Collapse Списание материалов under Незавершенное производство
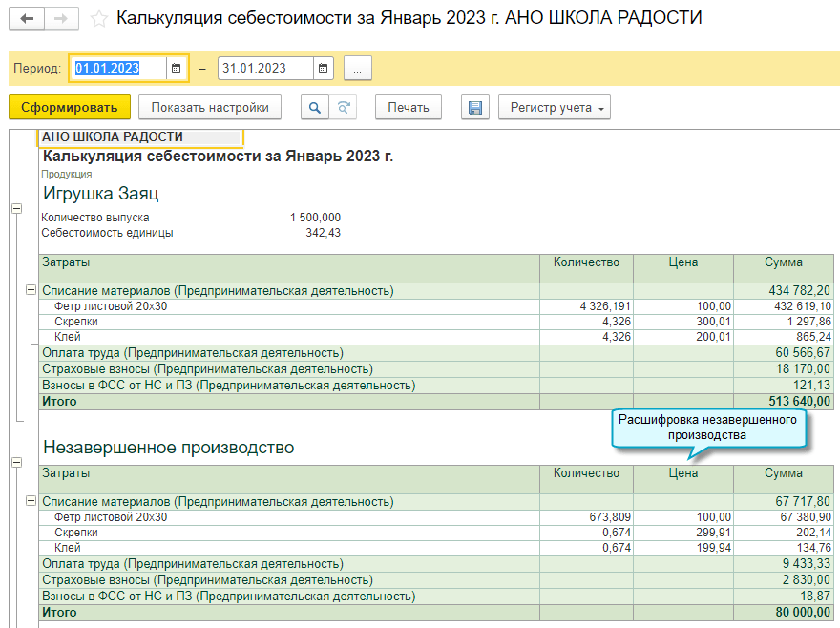 pos(31,501)
